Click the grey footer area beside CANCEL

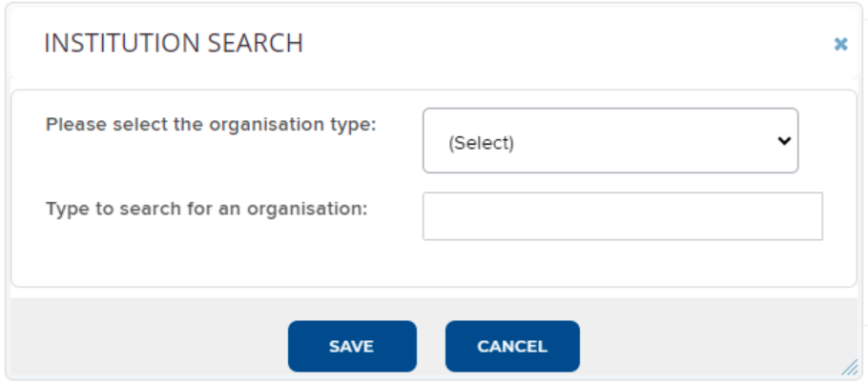706,345
